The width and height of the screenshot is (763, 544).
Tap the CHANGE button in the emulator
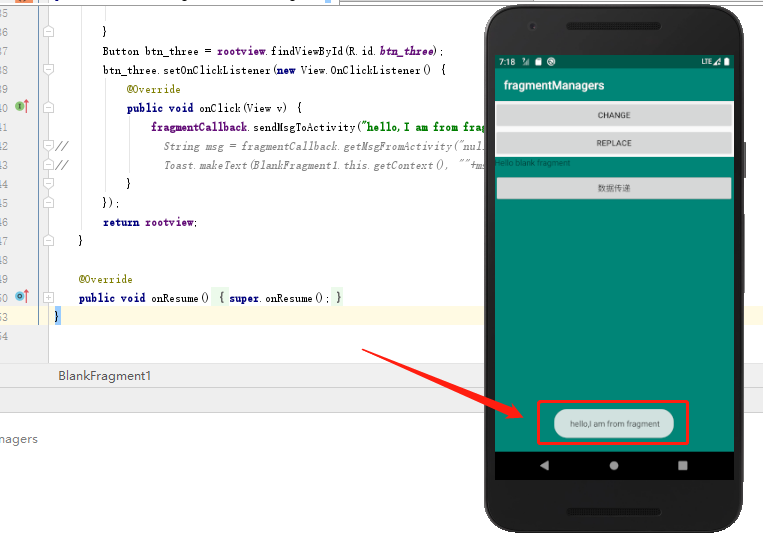[614, 115]
